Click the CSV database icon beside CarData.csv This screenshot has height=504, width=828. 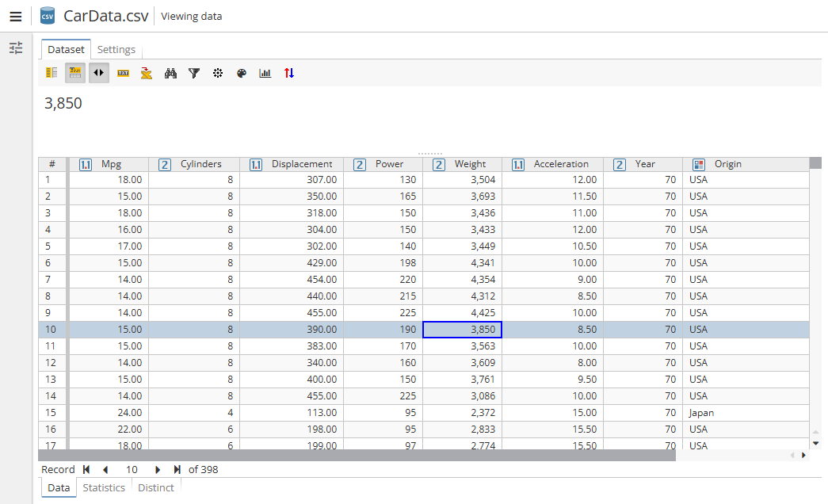47,15
